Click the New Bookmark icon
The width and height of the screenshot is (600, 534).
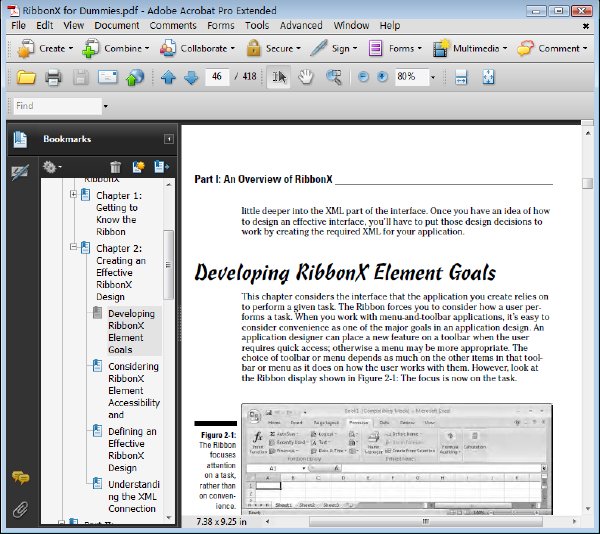[x=138, y=167]
